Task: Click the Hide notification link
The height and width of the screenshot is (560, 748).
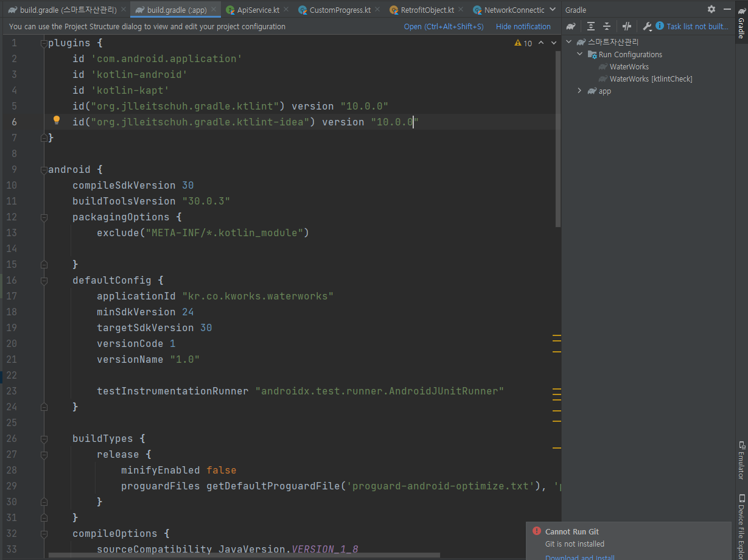Action: click(x=523, y=26)
